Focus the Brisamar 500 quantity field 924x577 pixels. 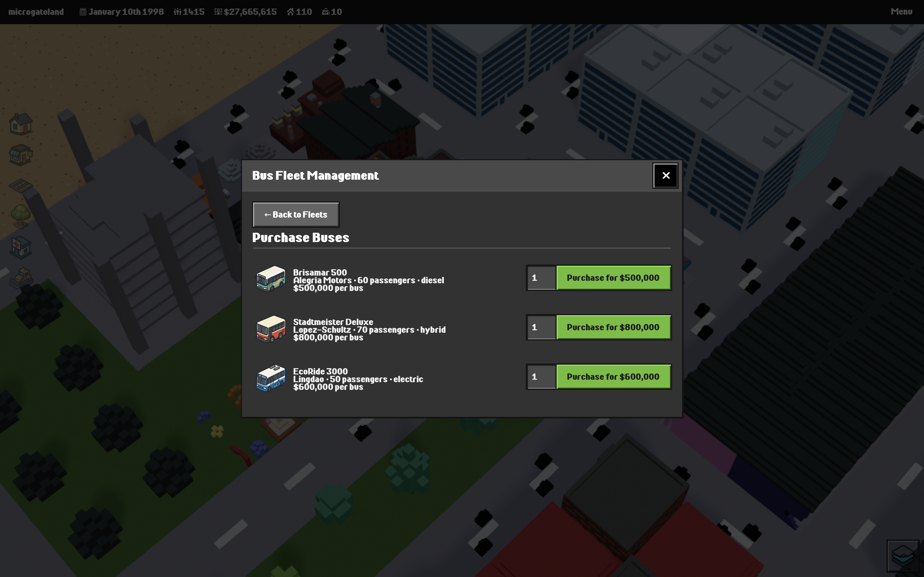click(541, 278)
